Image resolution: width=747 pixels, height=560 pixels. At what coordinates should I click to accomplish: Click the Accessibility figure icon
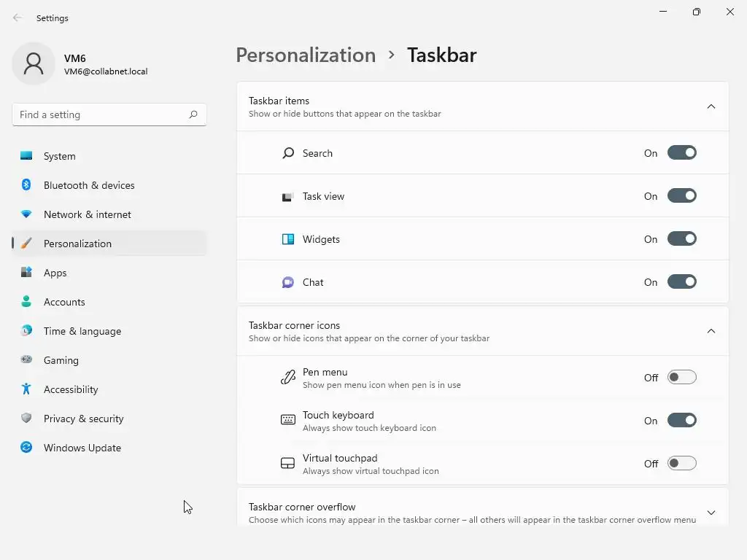pyautogui.click(x=26, y=389)
